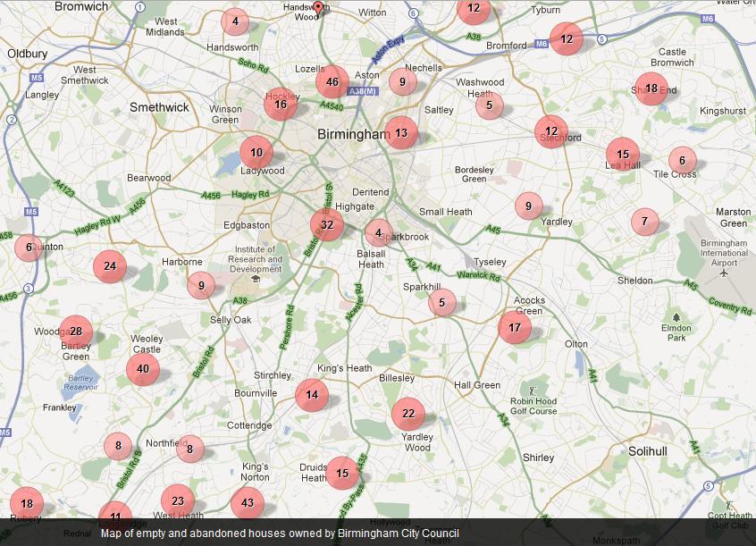Open the 10 cluster above Ladywood

point(256,153)
